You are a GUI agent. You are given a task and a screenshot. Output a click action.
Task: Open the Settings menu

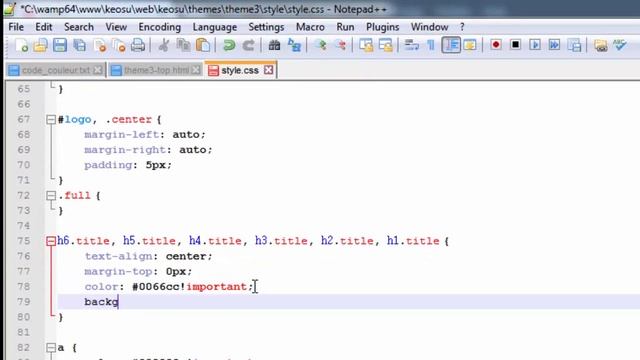pyautogui.click(x=266, y=27)
